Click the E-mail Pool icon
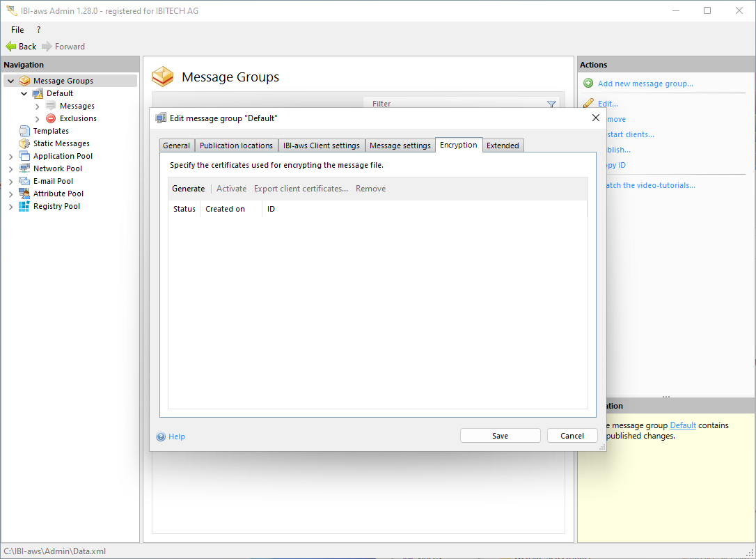Image resolution: width=756 pixels, height=559 pixels. coord(24,181)
